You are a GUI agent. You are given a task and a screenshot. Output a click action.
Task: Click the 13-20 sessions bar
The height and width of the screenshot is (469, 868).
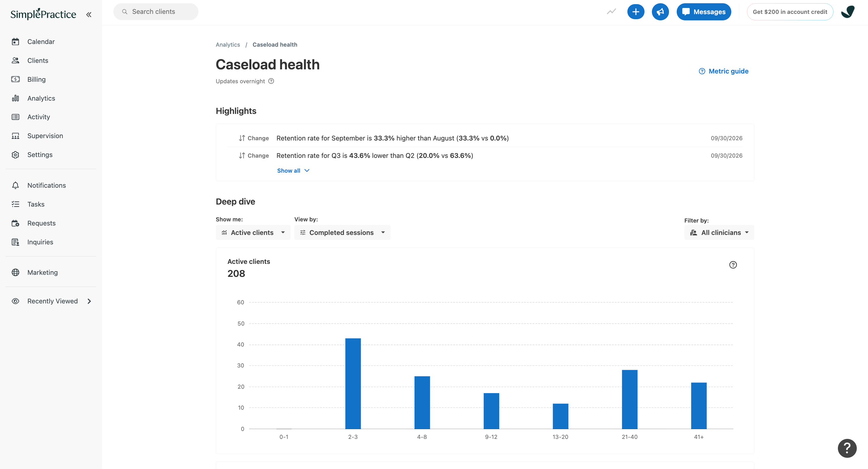(560, 416)
